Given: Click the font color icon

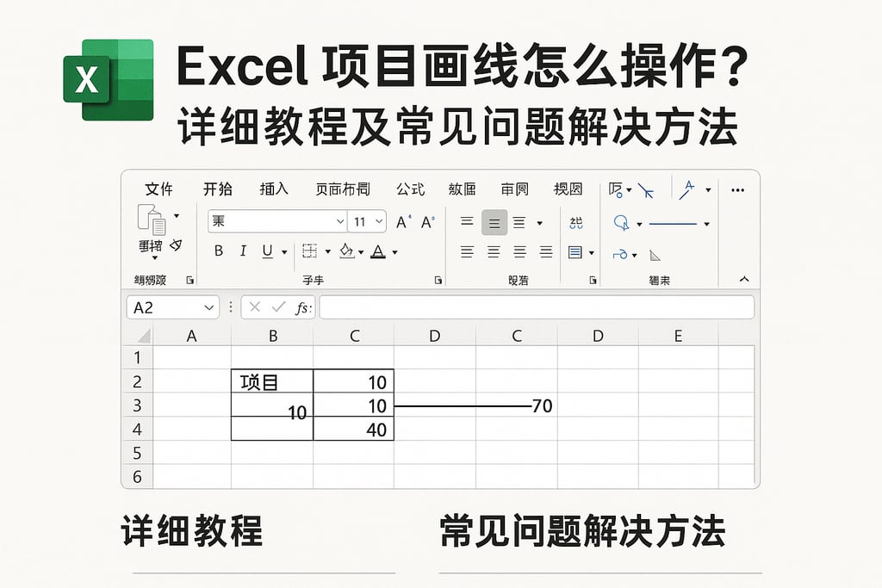Looking at the screenshot, I should [x=378, y=251].
